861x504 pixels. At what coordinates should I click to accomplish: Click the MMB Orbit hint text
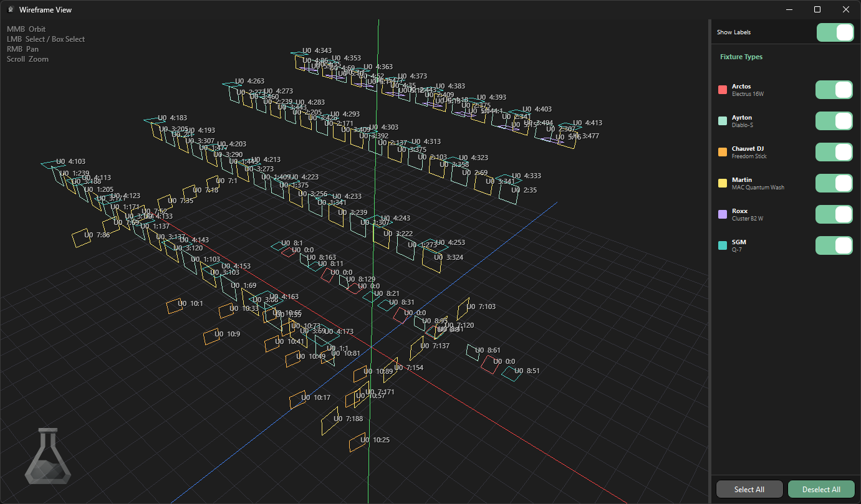(26, 29)
